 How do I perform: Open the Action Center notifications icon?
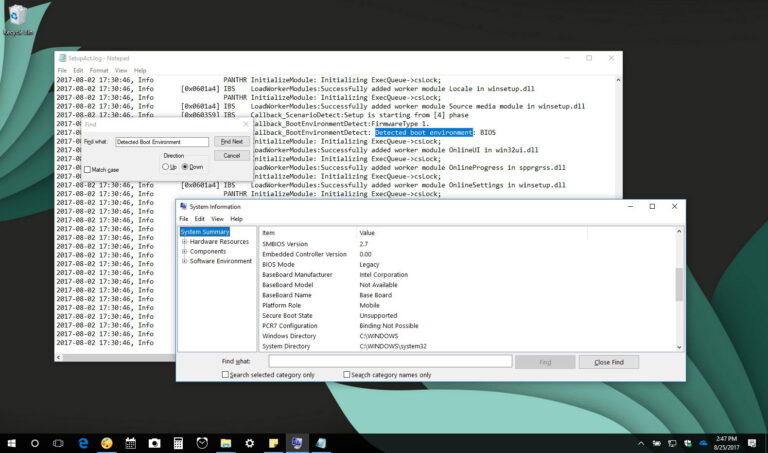(x=752, y=444)
